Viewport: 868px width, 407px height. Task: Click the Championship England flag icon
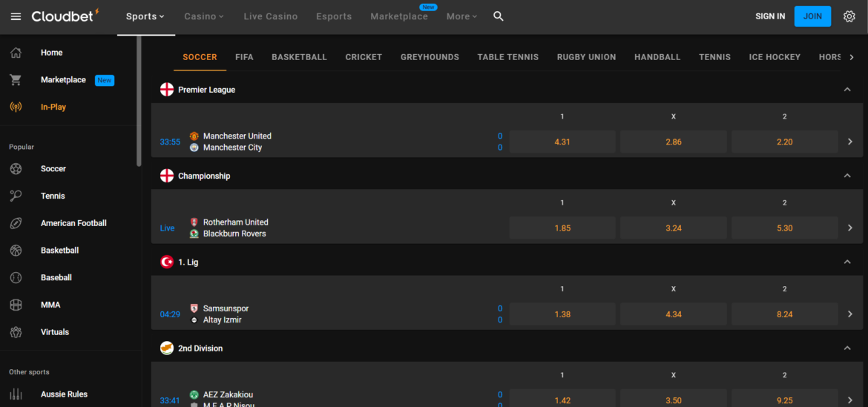[167, 176]
